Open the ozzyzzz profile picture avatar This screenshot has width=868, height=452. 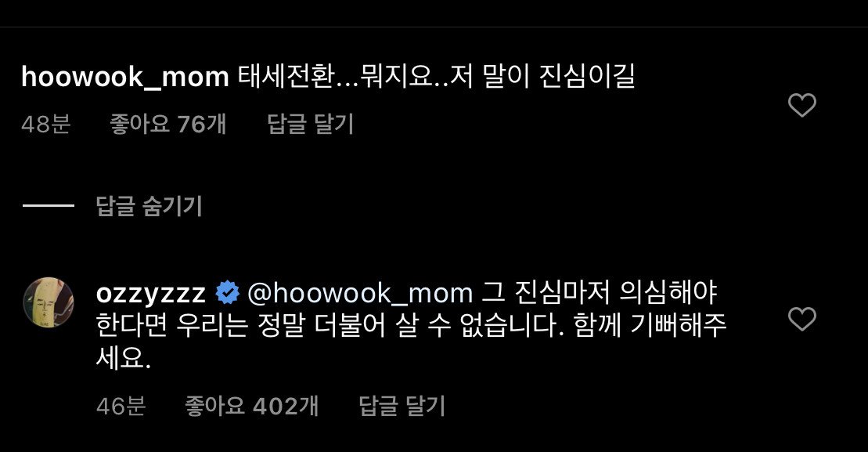49,302
